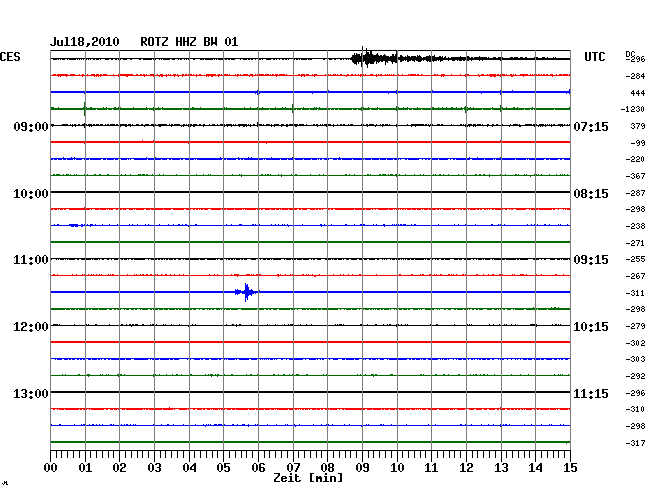650x494 pixels.
Task: Click the 07:15 UTC time label
Action: [x=591, y=126]
